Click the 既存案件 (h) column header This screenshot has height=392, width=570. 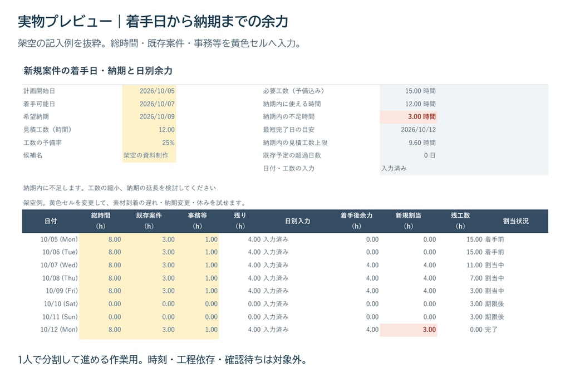(149, 221)
